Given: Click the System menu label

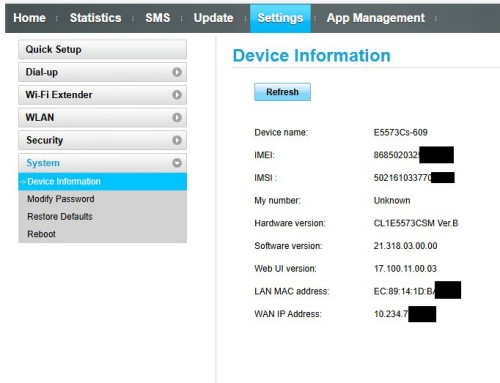Looking at the screenshot, I should (43, 163).
